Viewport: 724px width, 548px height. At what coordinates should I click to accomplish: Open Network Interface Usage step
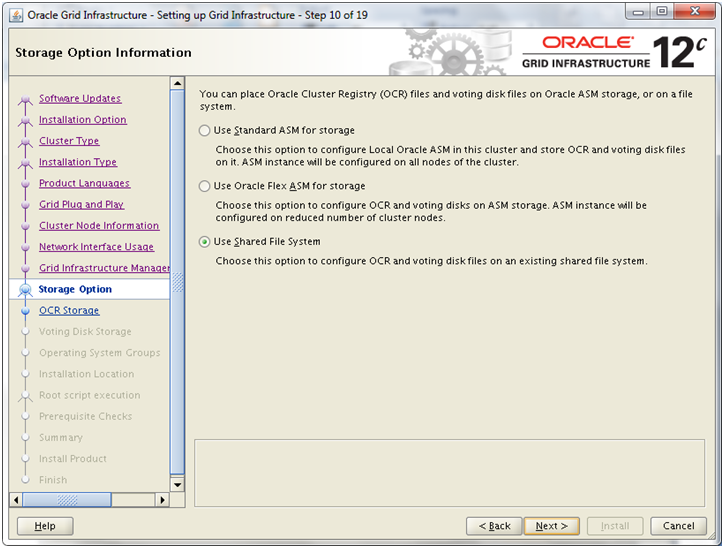point(97,247)
